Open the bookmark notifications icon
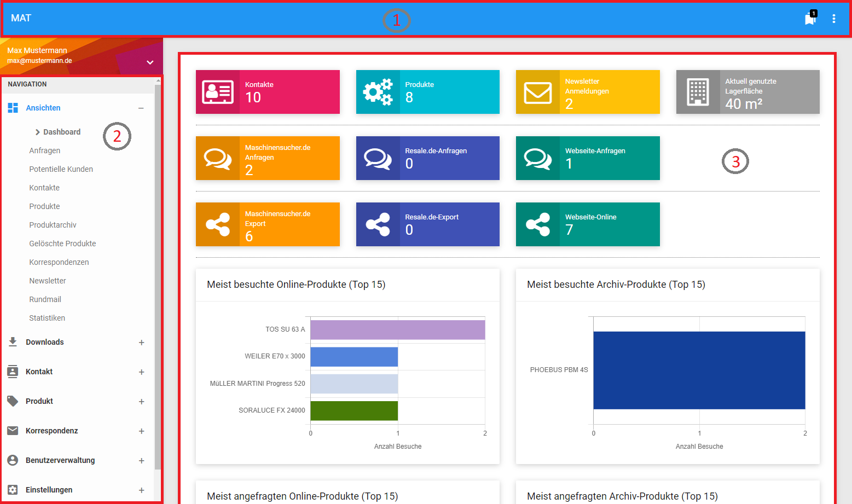The width and height of the screenshot is (852, 504). click(x=810, y=19)
